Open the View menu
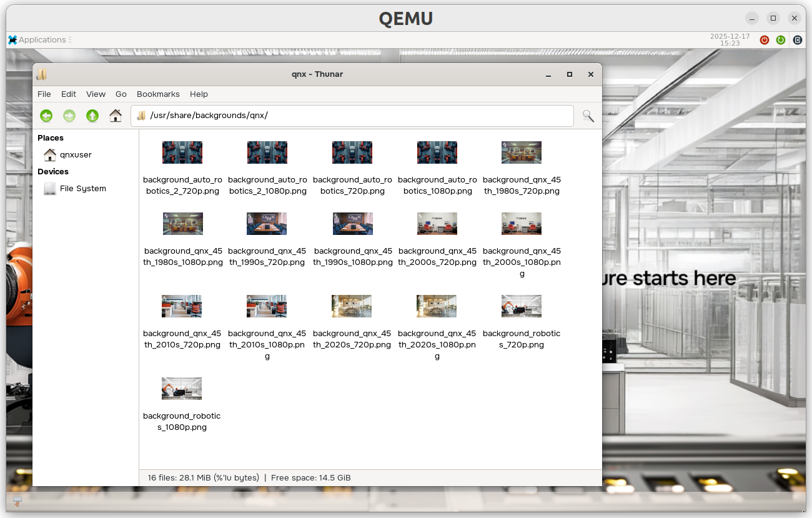 click(x=96, y=94)
